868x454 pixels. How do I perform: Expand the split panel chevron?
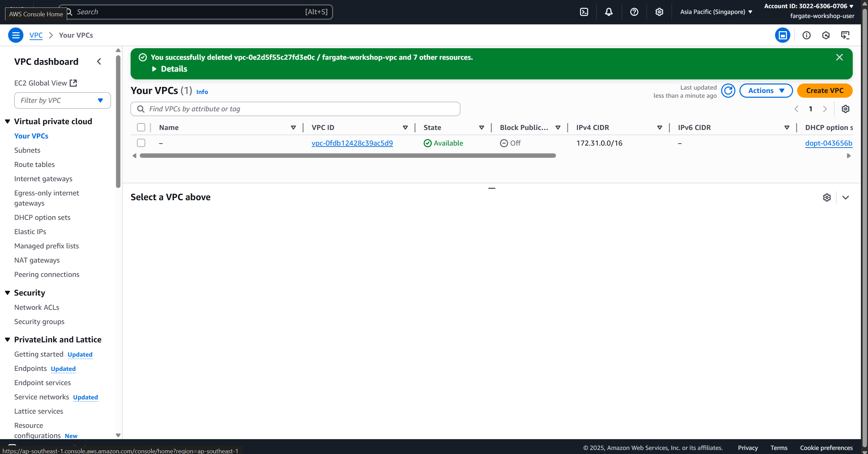[x=845, y=197]
